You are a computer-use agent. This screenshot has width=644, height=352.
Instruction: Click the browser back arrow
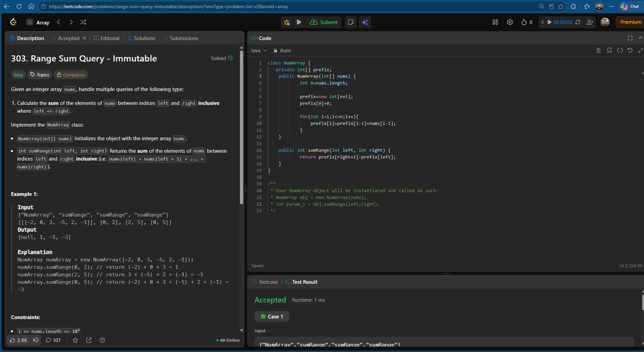7,6
